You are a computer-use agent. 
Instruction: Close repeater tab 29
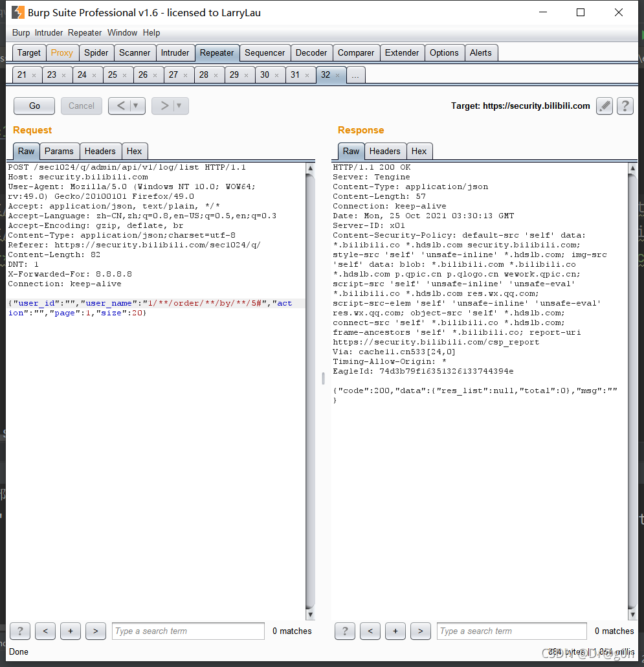[x=246, y=75]
